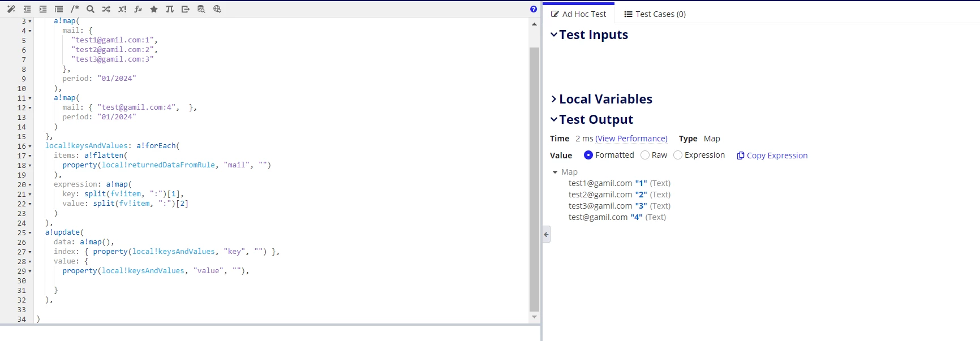980x341 pixels.
Task: Click the Type Map label
Action: 699,139
